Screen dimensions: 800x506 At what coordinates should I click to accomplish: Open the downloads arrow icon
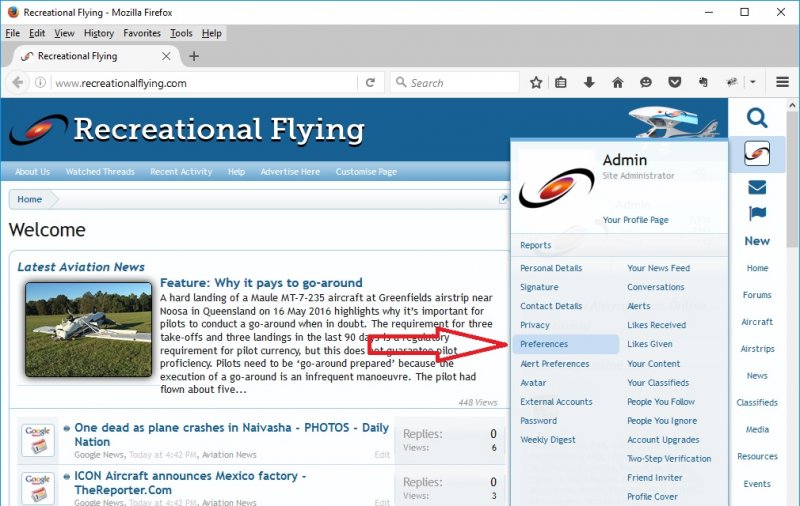[589, 83]
